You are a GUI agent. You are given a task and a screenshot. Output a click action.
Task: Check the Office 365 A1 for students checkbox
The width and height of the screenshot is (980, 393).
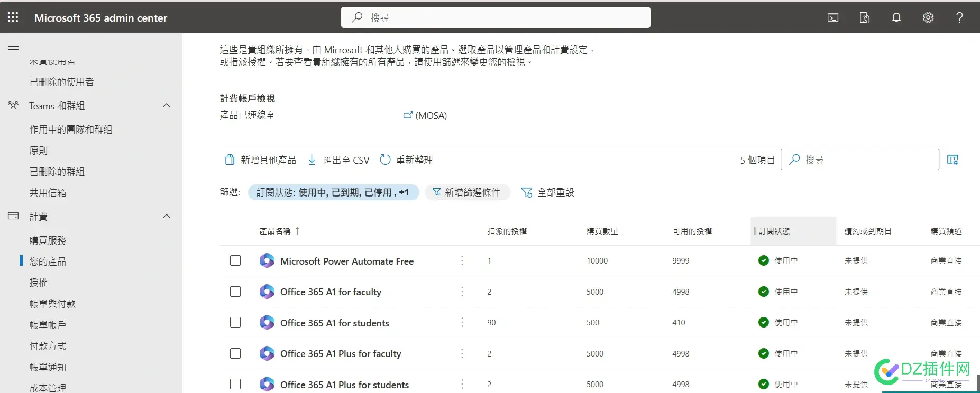point(235,322)
